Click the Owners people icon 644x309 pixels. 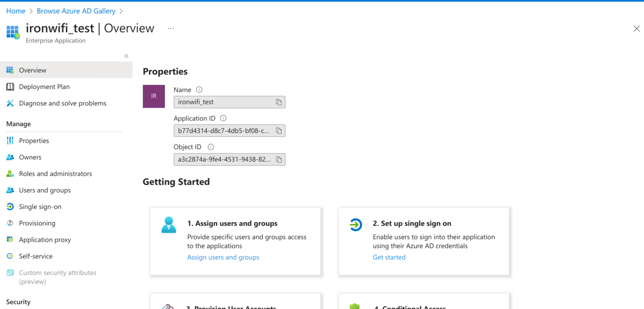click(10, 157)
